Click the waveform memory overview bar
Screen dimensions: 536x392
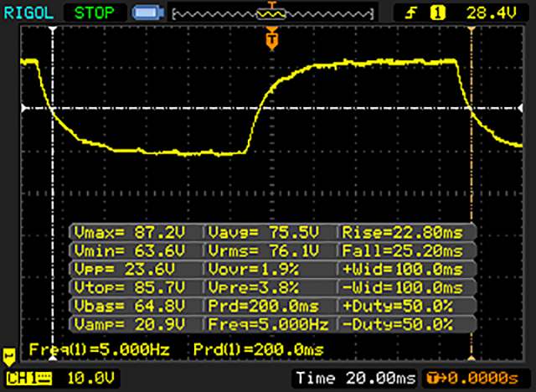[x=272, y=14]
